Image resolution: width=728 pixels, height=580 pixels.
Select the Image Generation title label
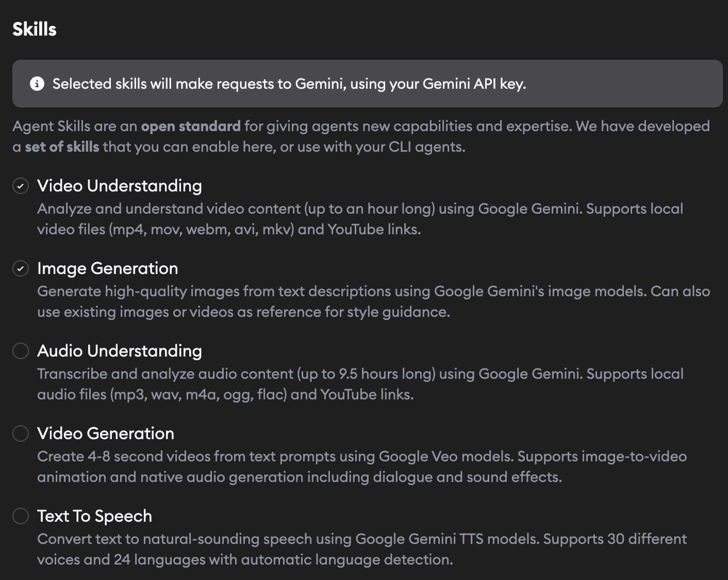coord(108,268)
